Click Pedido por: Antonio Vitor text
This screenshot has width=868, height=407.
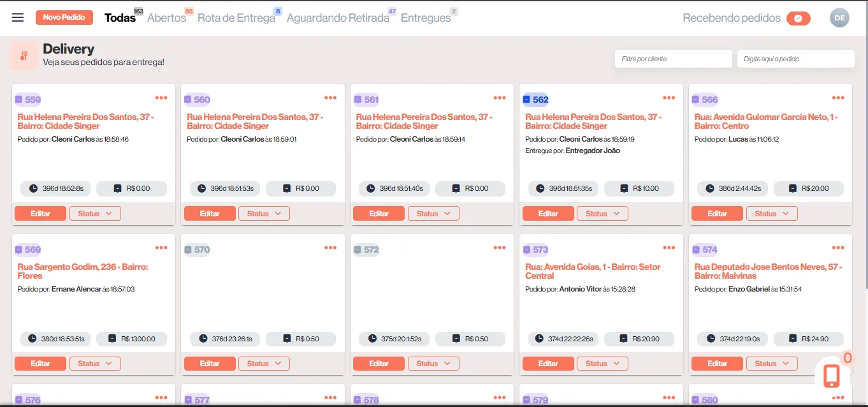pyautogui.click(x=580, y=289)
